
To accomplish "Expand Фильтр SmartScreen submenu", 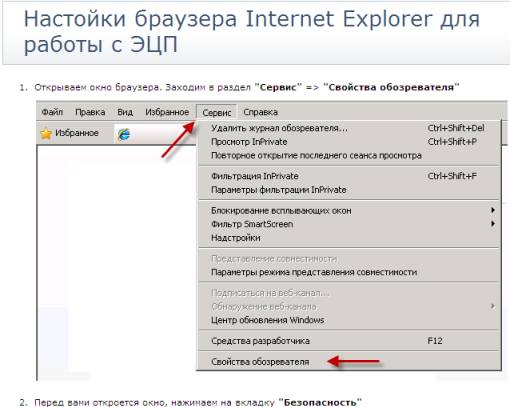I will (x=349, y=224).
